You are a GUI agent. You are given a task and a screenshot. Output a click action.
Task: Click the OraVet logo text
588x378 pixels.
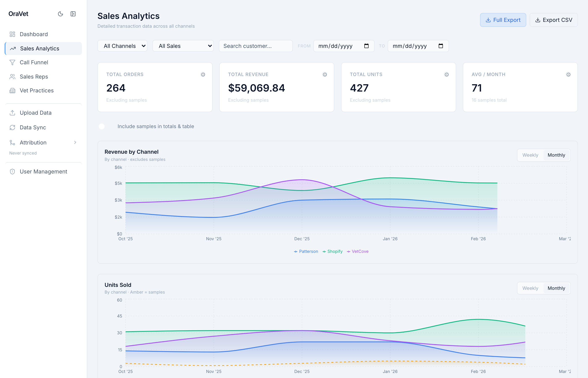pyautogui.click(x=18, y=14)
